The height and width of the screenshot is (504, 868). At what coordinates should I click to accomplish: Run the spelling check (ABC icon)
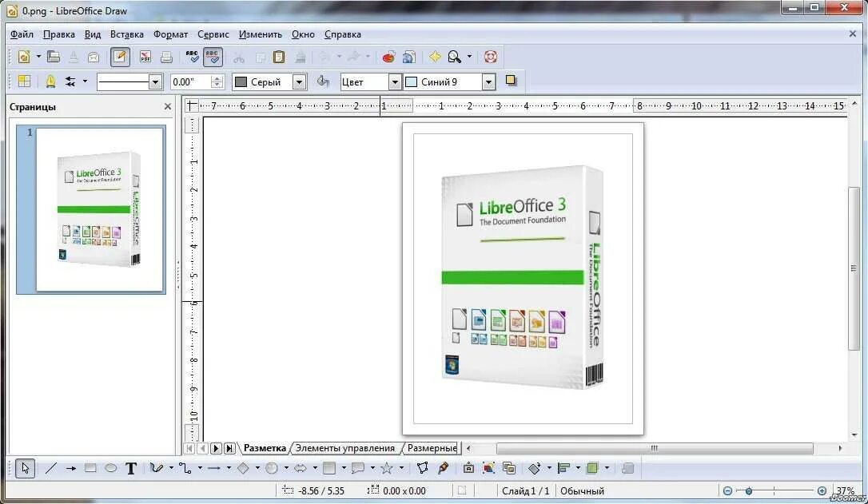(192, 57)
